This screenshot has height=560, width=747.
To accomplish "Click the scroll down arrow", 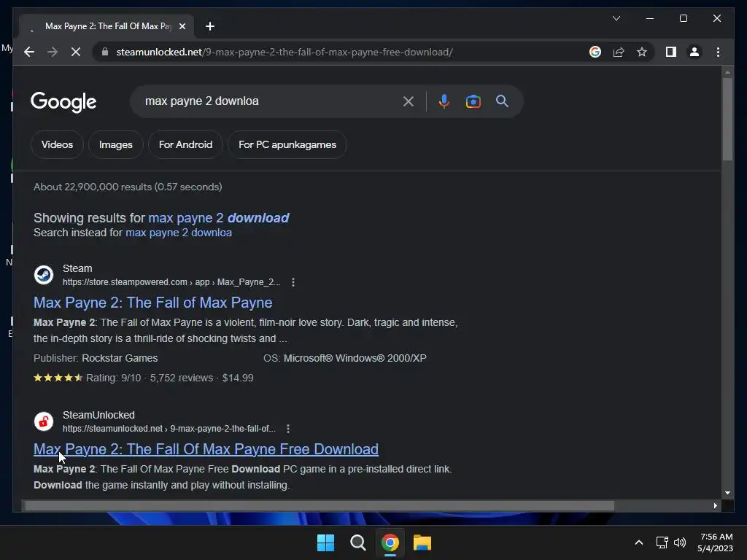I will pyautogui.click(x=727, y=493).
